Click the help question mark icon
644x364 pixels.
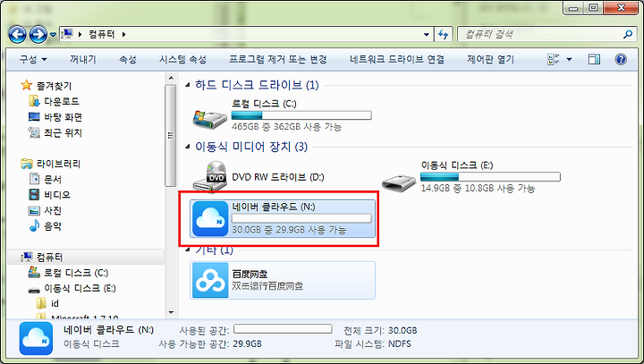[x=621, y=60]
